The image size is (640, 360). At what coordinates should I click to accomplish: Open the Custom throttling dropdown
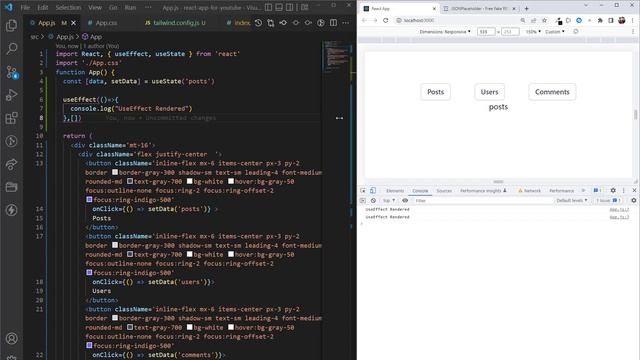pyautogui.click(x=555, y=31)
